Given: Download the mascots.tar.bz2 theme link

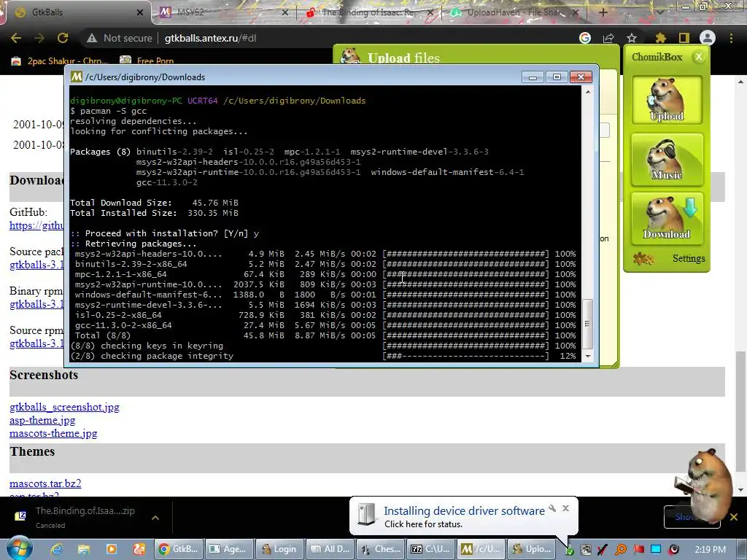Looking at the screenshot, I should click(45, 483).
